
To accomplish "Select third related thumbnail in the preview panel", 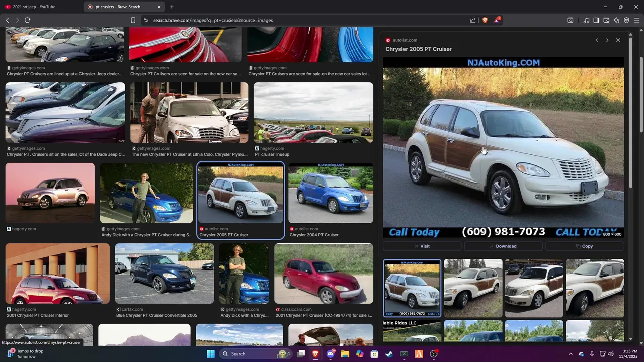I will pos(534,288).
